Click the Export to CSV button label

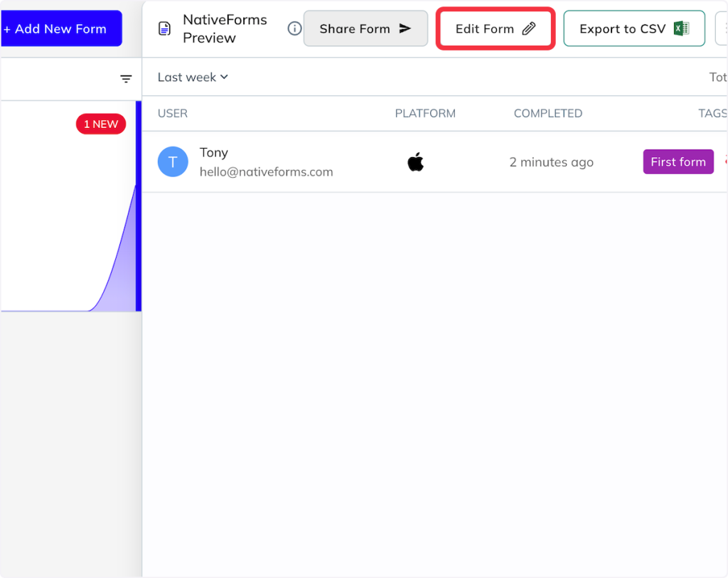622,29
